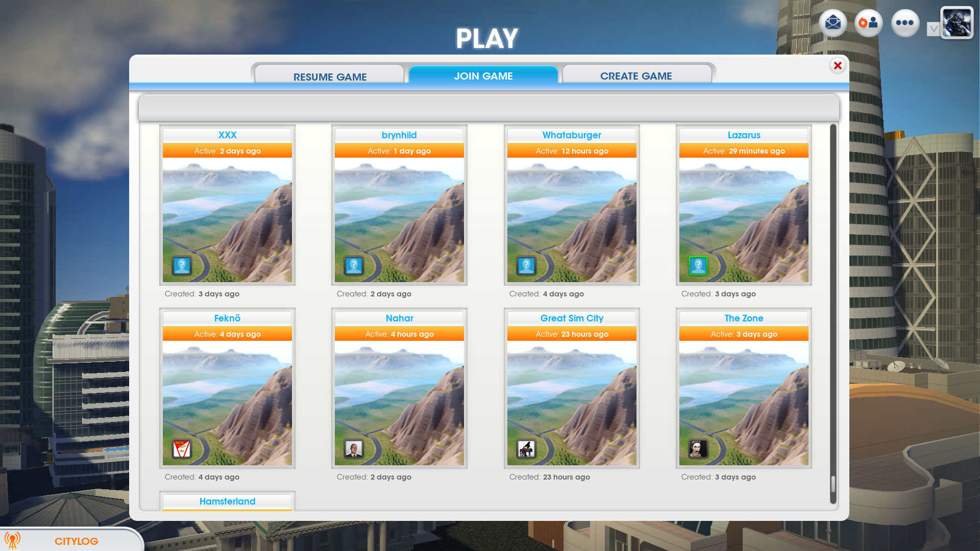Click the man portrait on Nahar card
980x551 pixels.
[354, 449]
